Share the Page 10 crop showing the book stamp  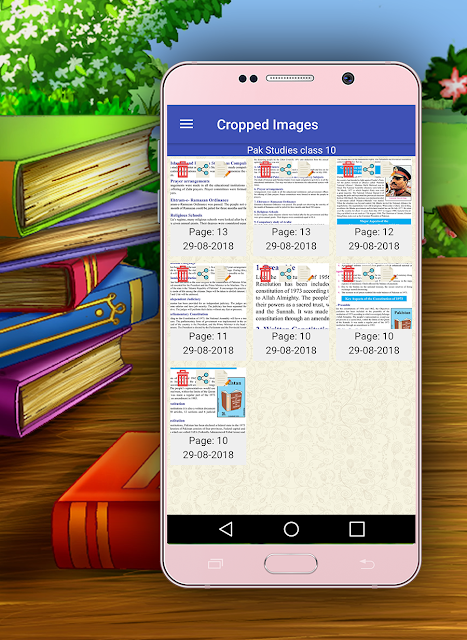coord(203,378)
